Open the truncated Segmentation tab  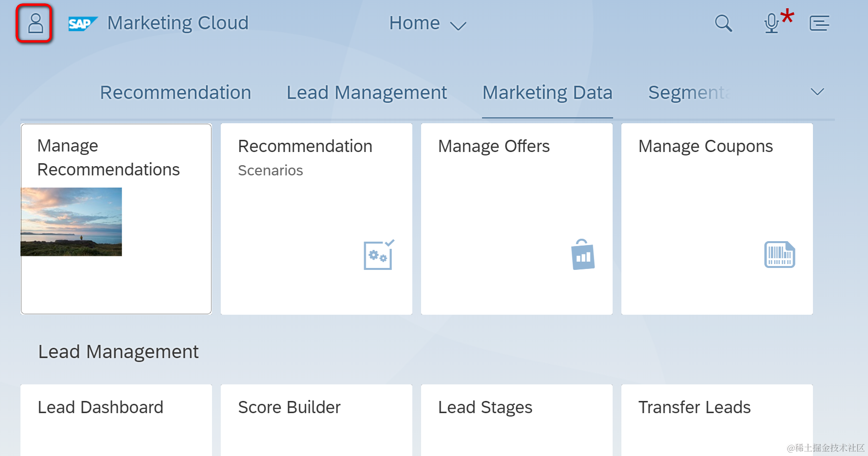click(x=688, y=93)
